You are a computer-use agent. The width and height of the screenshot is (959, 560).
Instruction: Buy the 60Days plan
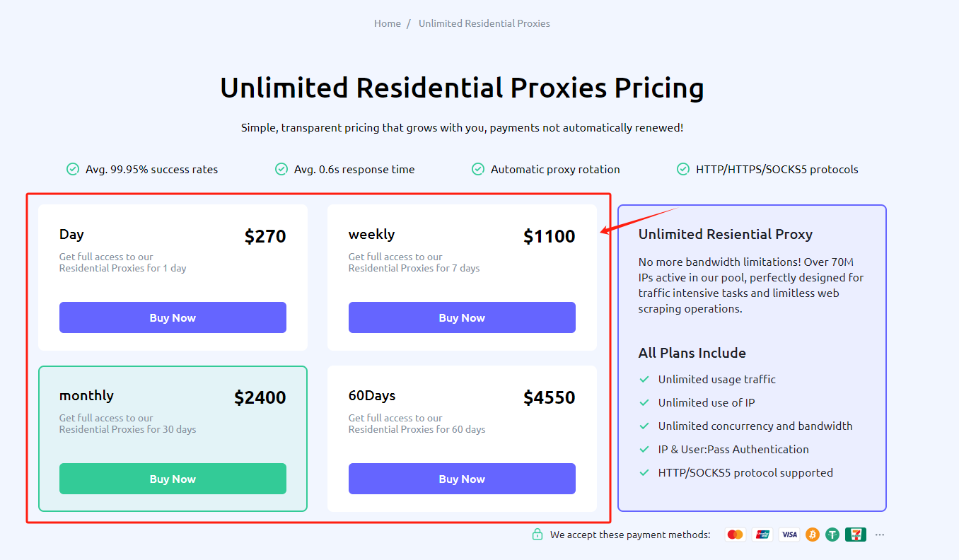pyautogui.click(x=462, y=479)
